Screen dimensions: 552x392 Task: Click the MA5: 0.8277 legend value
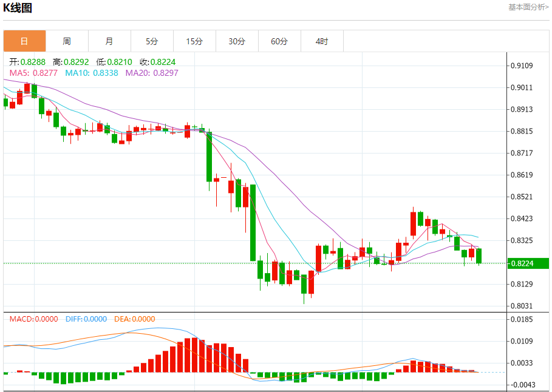[33, 73]
